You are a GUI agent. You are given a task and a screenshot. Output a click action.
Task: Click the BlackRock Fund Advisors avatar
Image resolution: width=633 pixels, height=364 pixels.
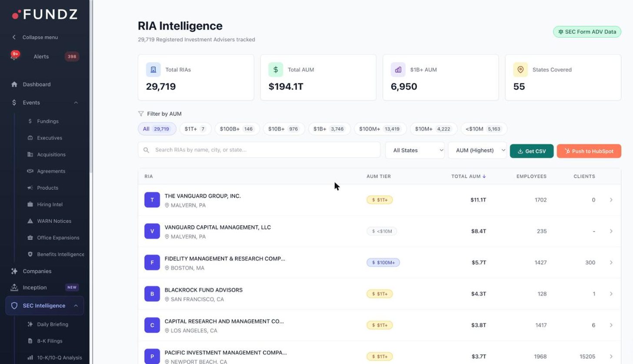(152, 294)
